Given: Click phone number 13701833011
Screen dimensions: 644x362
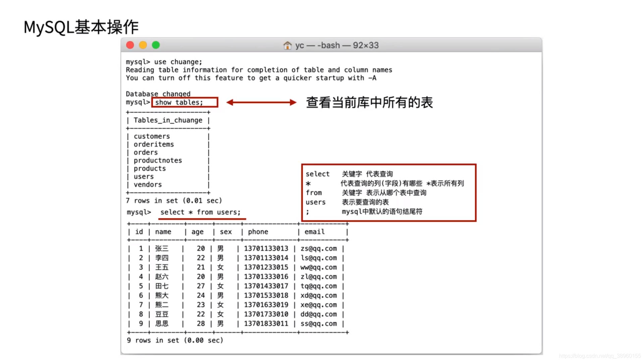Looking at the screenshot, I should (x=266, y=324).
